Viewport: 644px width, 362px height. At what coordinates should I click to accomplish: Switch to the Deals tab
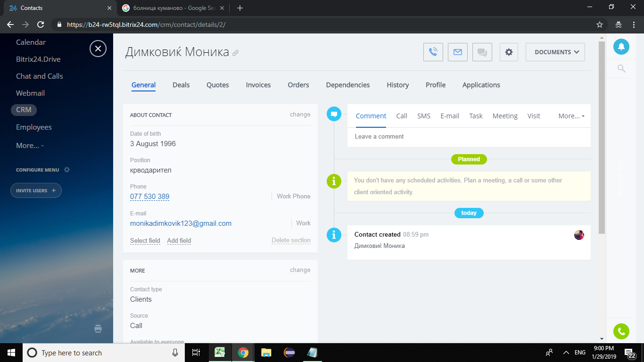click(181, 85)
